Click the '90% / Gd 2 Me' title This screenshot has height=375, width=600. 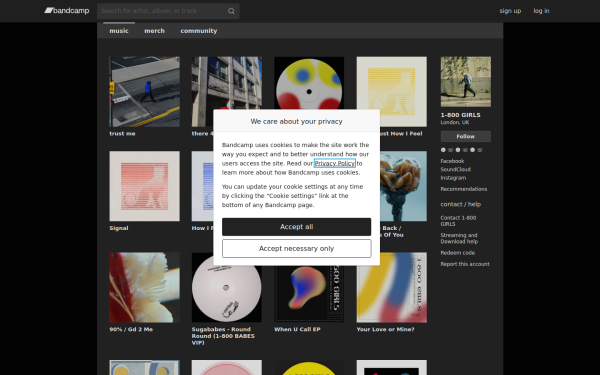click(x=131, y=329)
